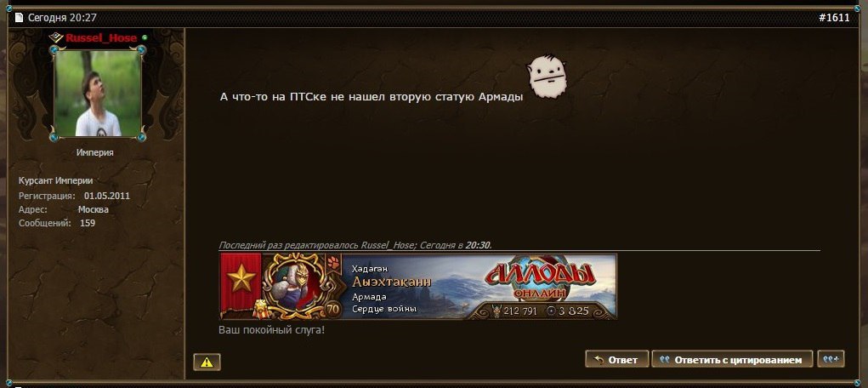Click the rank badge icon before Russel_Hose
Screen dimensions: 868x388
click(56, 37)
